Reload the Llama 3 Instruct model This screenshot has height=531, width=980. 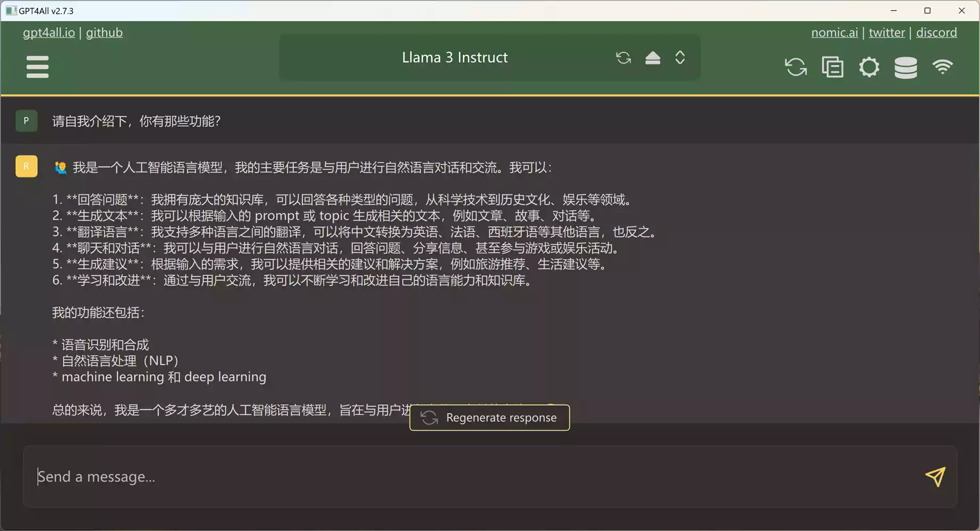623,58
